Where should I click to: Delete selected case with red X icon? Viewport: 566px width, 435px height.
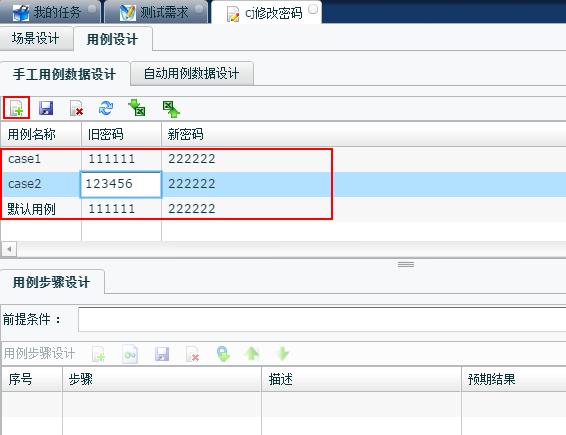tap(76, 108)
